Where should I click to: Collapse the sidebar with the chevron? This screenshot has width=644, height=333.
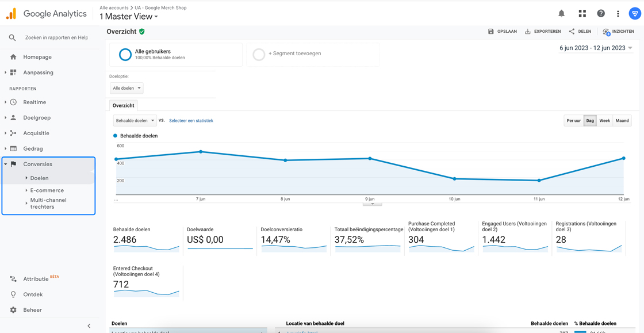pos(89,326)
